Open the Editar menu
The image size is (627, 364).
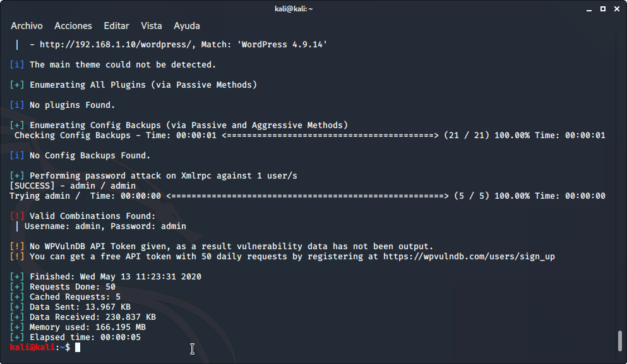[116, 26]
